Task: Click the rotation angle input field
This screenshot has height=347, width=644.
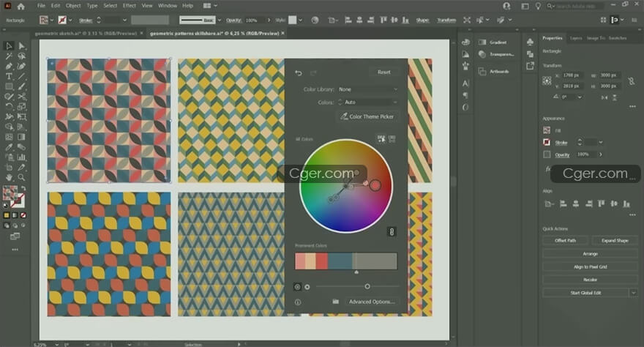Action: [x=569, y=97]
